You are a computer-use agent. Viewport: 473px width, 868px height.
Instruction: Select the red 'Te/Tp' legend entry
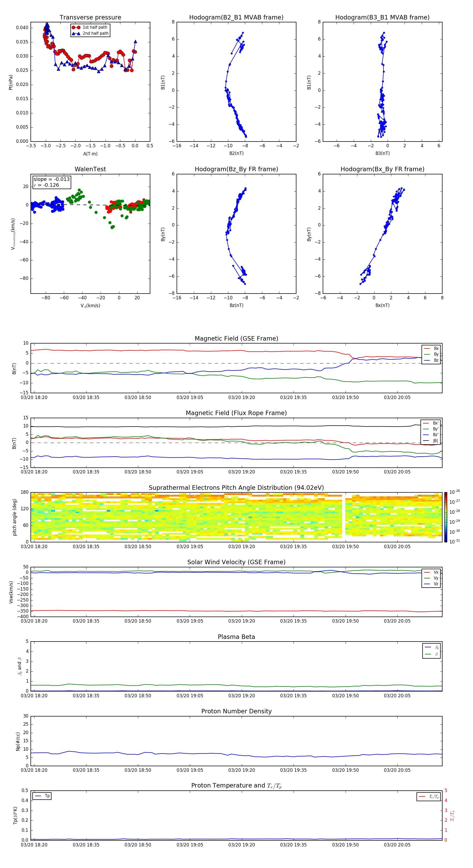click(429, 796)
